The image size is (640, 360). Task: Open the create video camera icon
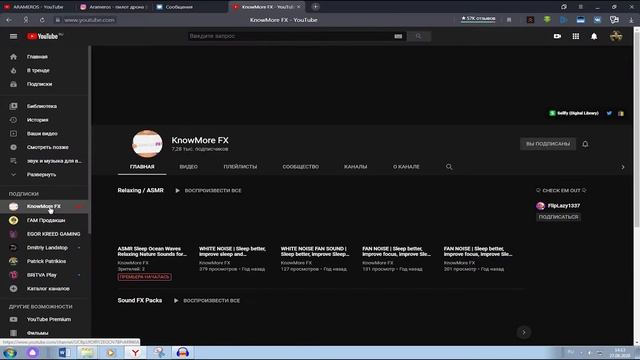coord(557,36)
